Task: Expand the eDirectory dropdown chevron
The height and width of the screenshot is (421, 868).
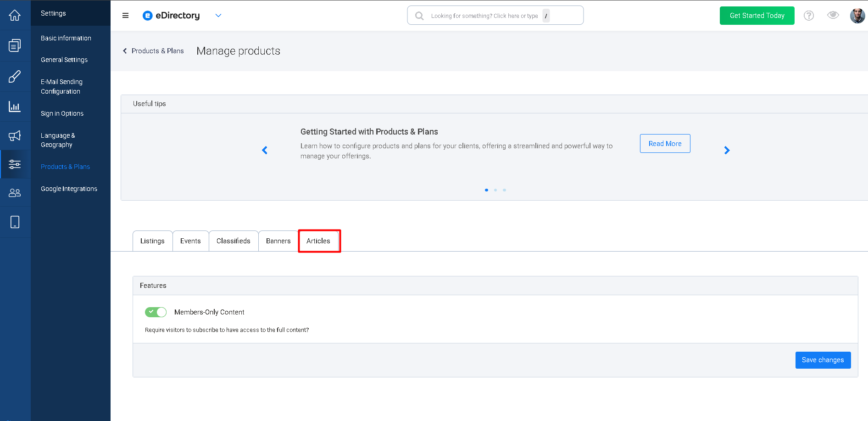Action: [x=218, y=16]
